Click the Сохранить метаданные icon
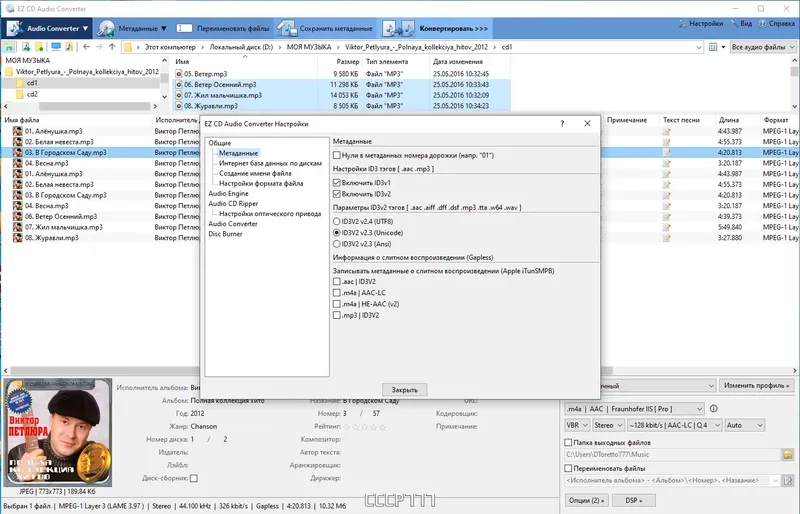 coord(287,29)
